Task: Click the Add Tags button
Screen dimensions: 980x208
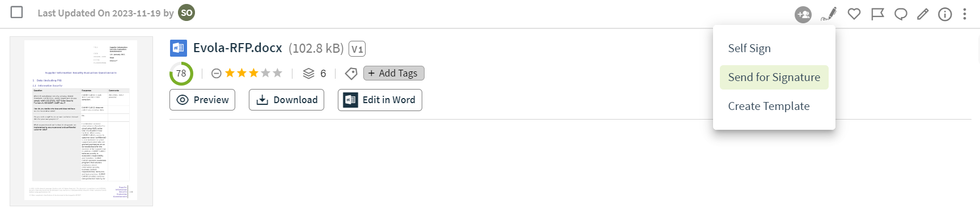Action: (x=393, y=73)
